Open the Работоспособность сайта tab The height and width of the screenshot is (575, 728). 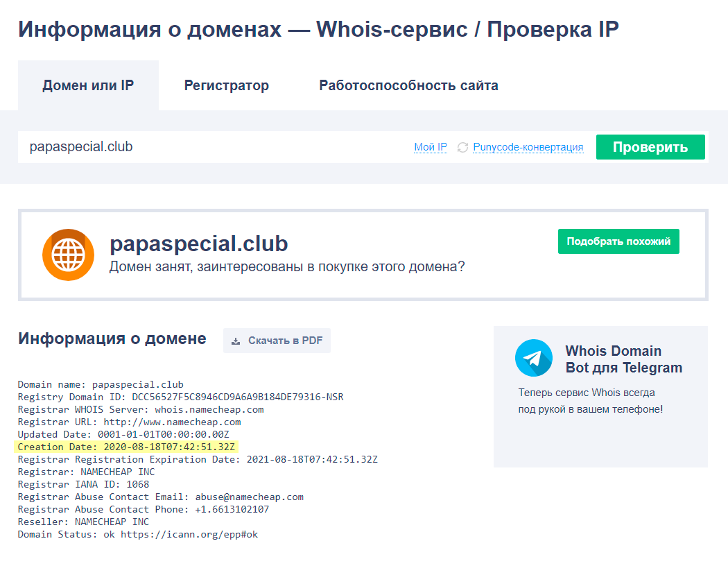408,85
